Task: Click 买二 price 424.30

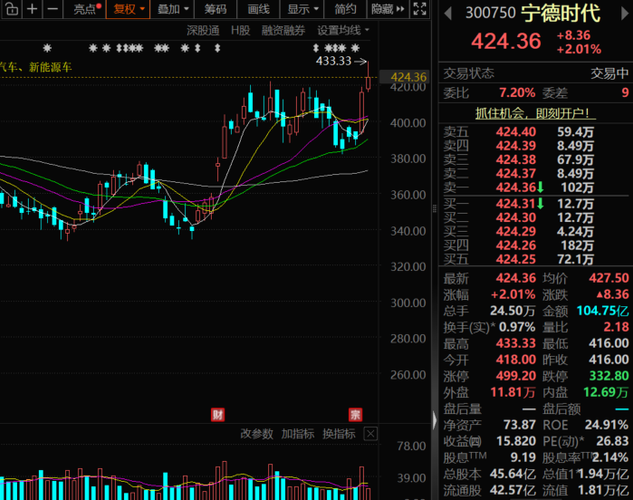Action: coord(516,218)
